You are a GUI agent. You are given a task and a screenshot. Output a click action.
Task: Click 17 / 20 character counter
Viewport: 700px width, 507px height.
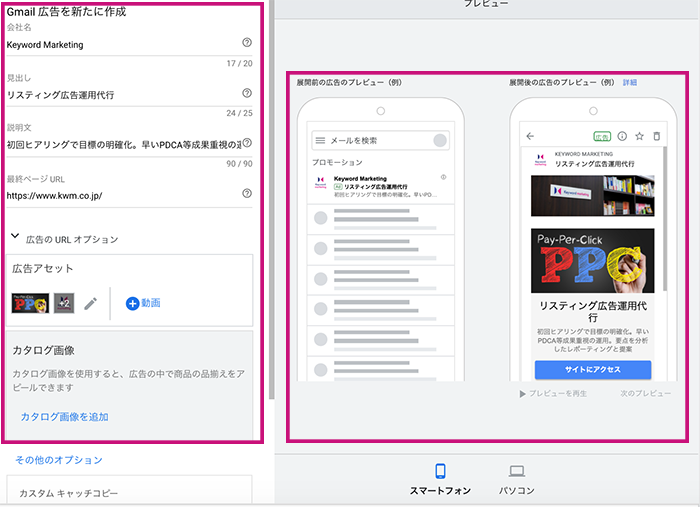point(239,63)
